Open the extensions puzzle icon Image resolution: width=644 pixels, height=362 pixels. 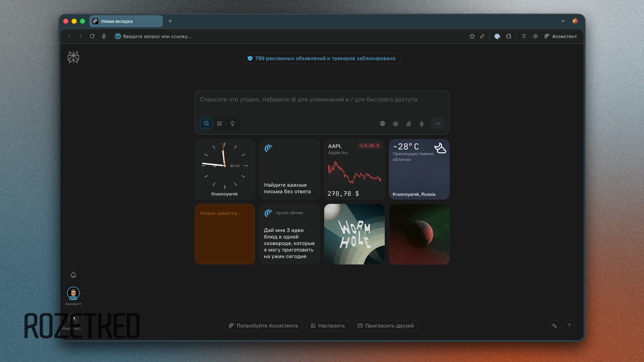pyautogui.click(x=508, y=36)
